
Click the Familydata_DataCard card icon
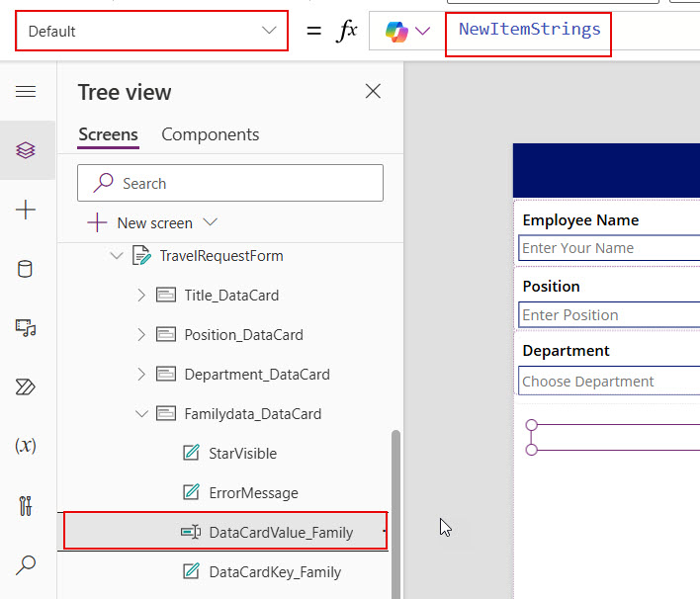coord(166,413)
